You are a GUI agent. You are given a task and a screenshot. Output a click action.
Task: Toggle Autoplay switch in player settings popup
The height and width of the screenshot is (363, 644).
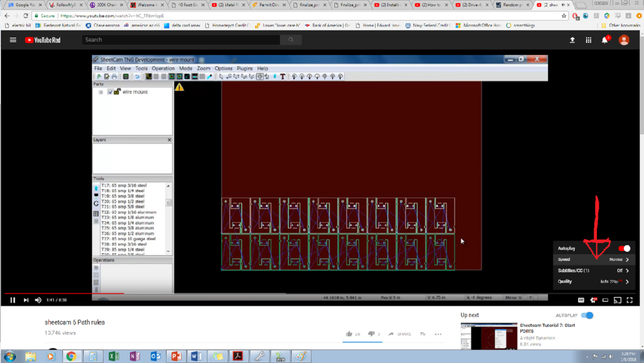(x=624, y=248)
